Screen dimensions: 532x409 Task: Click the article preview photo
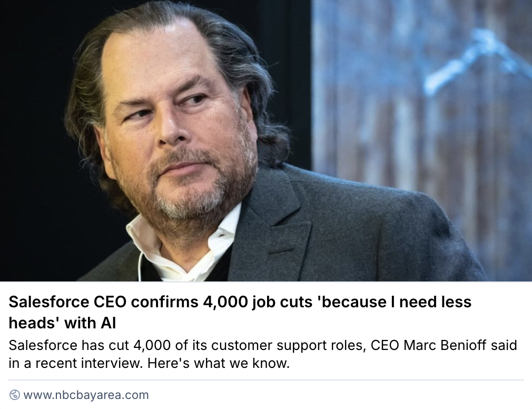[x=265, y=140]
